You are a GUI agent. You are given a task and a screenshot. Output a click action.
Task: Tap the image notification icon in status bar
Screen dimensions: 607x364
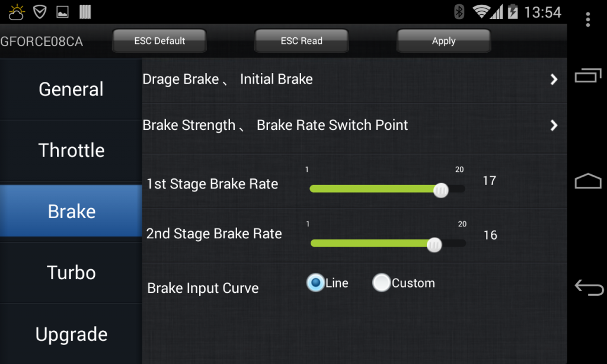62,12
